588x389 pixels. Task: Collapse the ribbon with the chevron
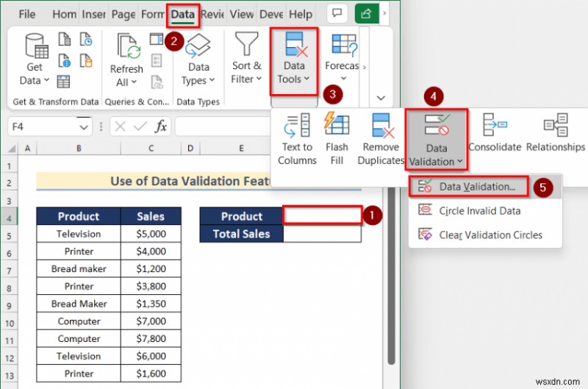(381, 99)
